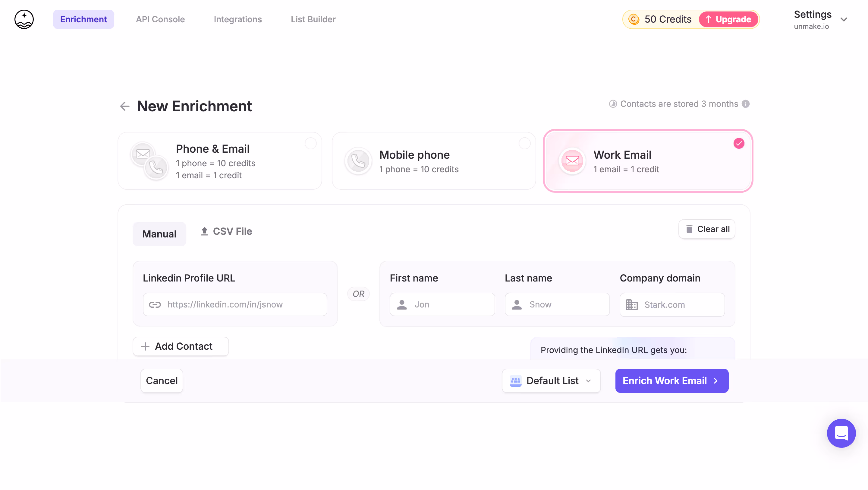Image resolution: width=868 pixels, height=490 pixels.
Task: Click the back arrow next to New Enrichment
Action: click(125, 106)
